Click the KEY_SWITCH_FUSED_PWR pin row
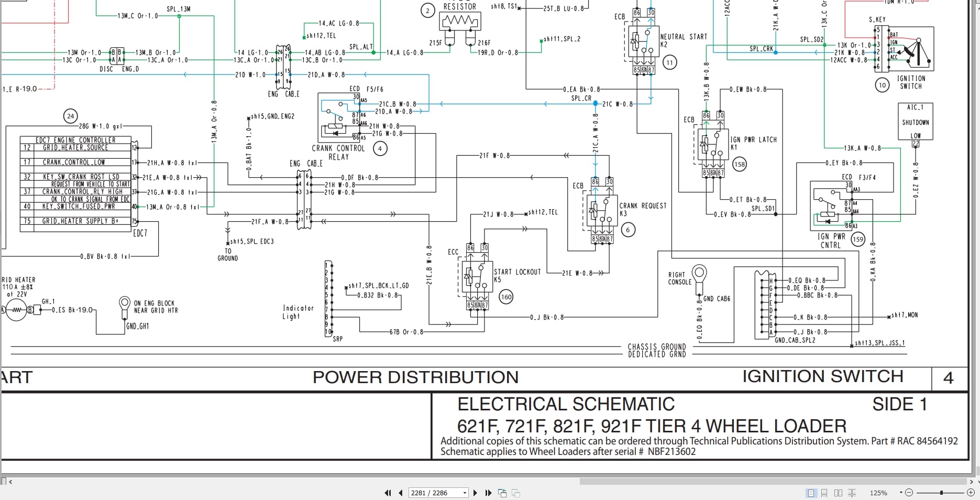Screen dimensions: 980x500 click(x=75, y=206)
